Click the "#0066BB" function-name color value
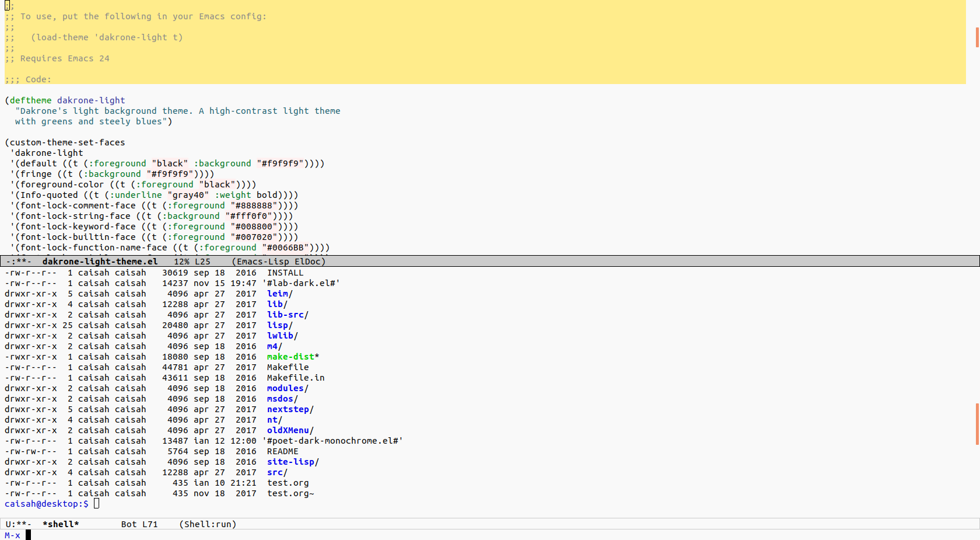 285,248
